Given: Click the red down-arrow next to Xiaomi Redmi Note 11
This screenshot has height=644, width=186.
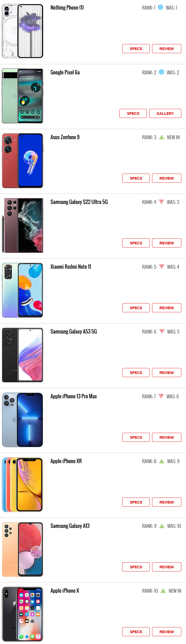Looking at the screenshot, I should pos(162,266).
